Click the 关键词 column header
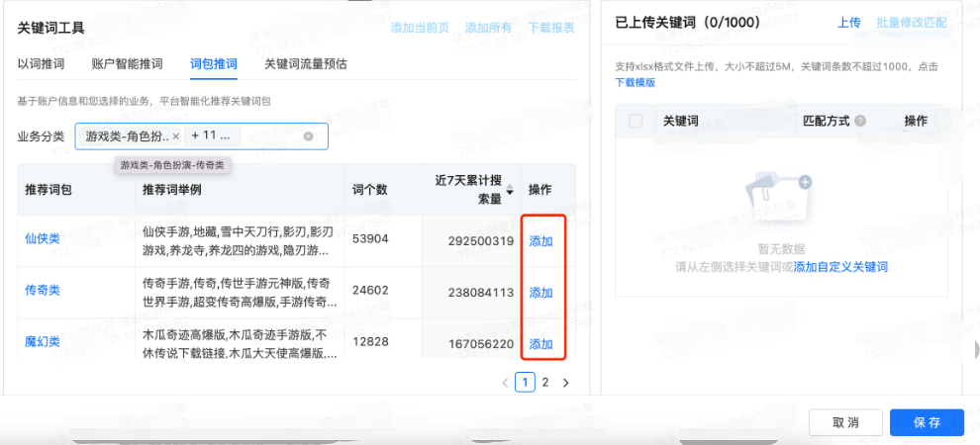The width and height of the screenshot is (980, 445). [680, 121]
